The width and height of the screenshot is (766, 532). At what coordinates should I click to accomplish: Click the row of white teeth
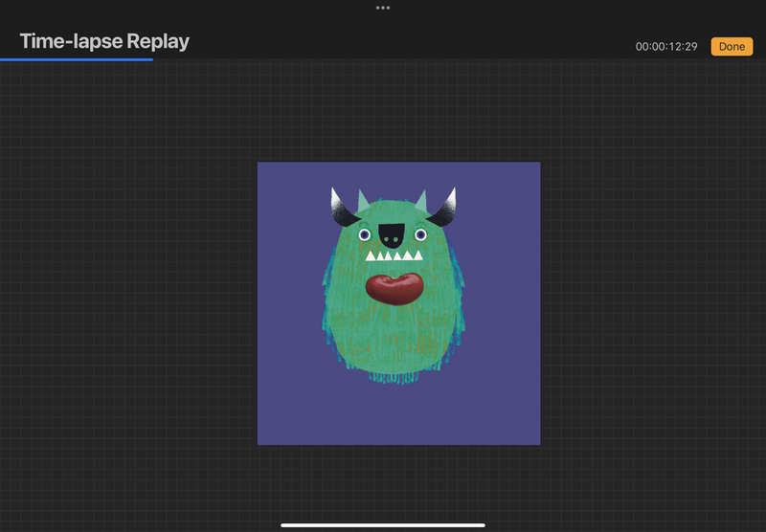(x=393, y=255)
